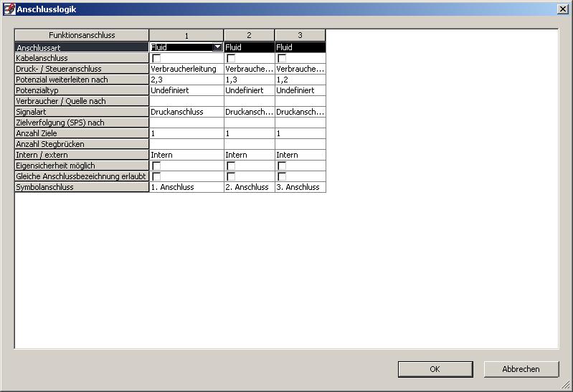
Task: Cancel with the Abbrechen button
Action: 521,369
